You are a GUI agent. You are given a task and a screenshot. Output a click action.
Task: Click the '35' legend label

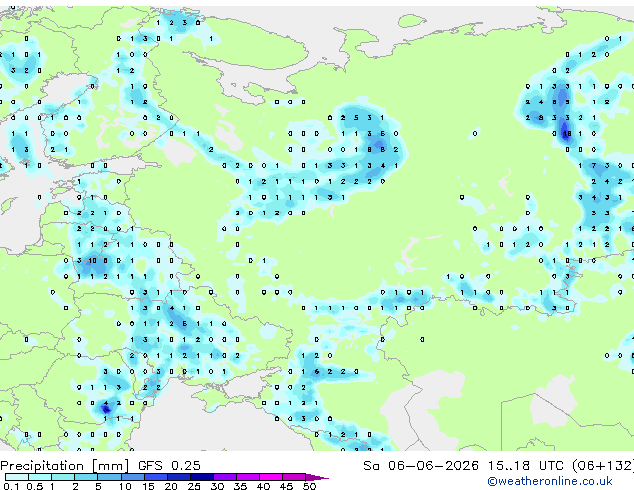point(240,486)
